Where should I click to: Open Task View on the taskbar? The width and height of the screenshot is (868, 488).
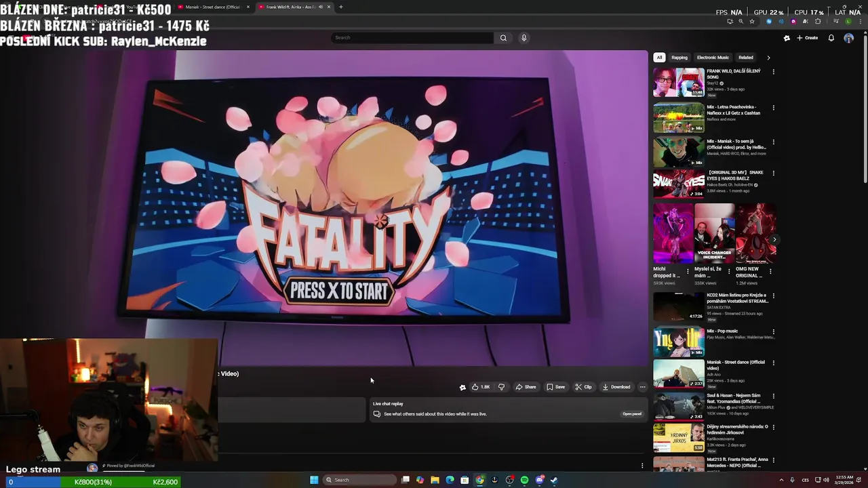click(406, 480)
